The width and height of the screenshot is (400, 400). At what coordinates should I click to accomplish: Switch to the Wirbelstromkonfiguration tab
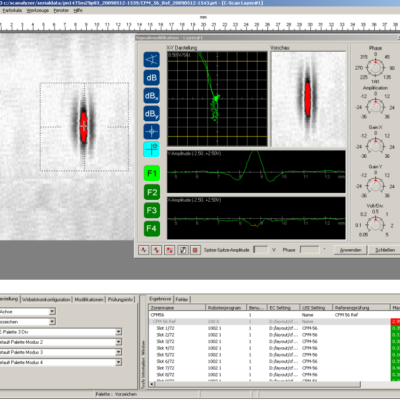(46, 299)
